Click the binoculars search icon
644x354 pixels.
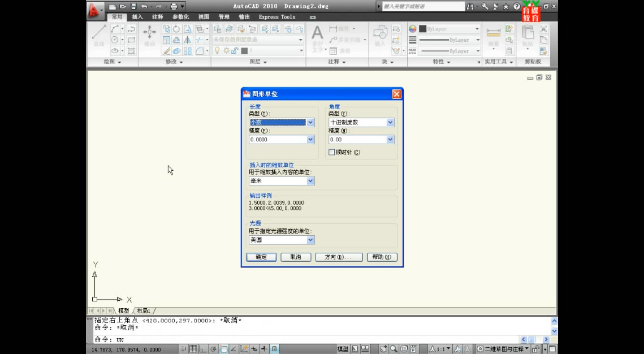(470, 7)
